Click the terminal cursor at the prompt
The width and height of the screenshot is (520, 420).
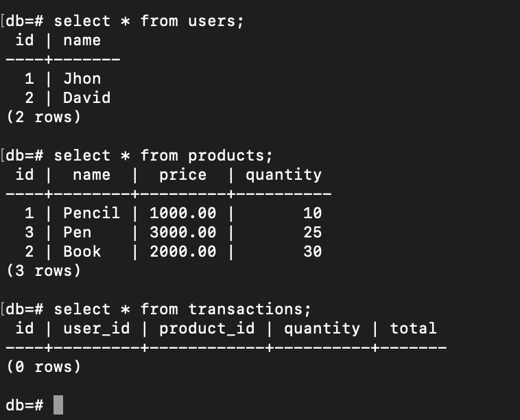[58, 405]
